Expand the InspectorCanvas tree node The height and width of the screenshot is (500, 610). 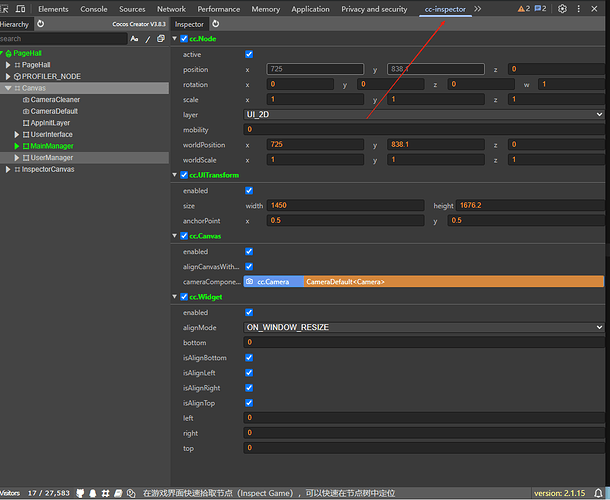[x=8, y=169]
